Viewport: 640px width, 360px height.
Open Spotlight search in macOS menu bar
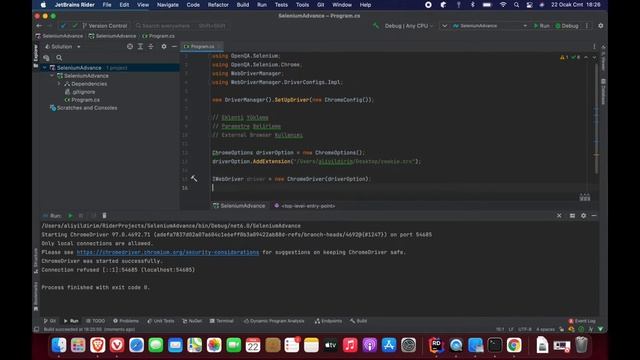(x=516, y=5)
